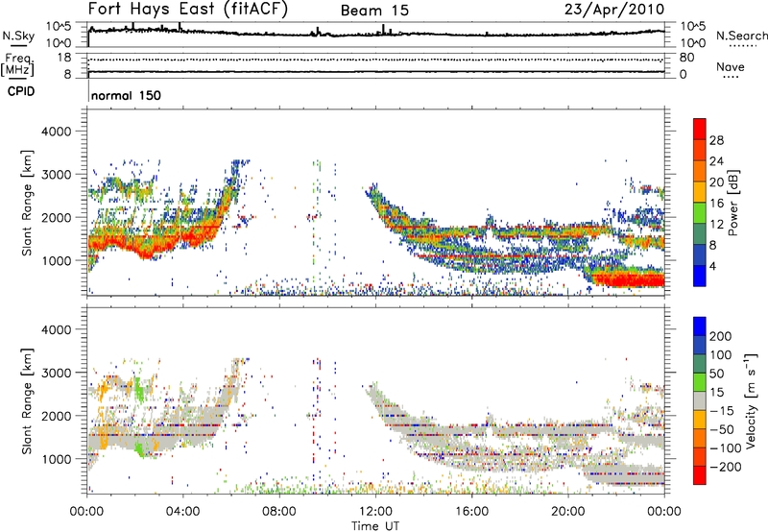Click the '16:00' time tick label
Viewport: 768px width, 532px height.
(x=472, y=512)
